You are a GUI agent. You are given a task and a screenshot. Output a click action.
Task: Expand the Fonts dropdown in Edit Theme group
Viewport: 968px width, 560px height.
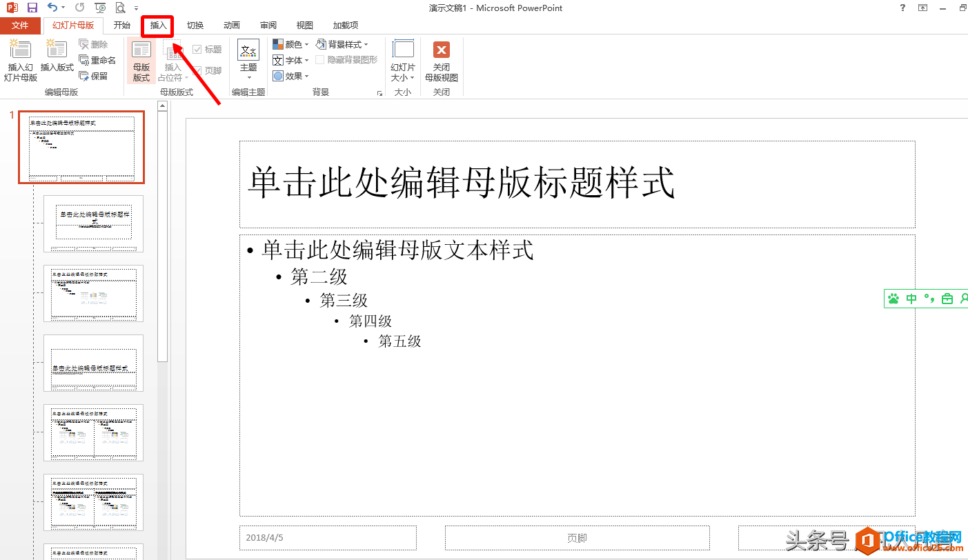(290, 59)
